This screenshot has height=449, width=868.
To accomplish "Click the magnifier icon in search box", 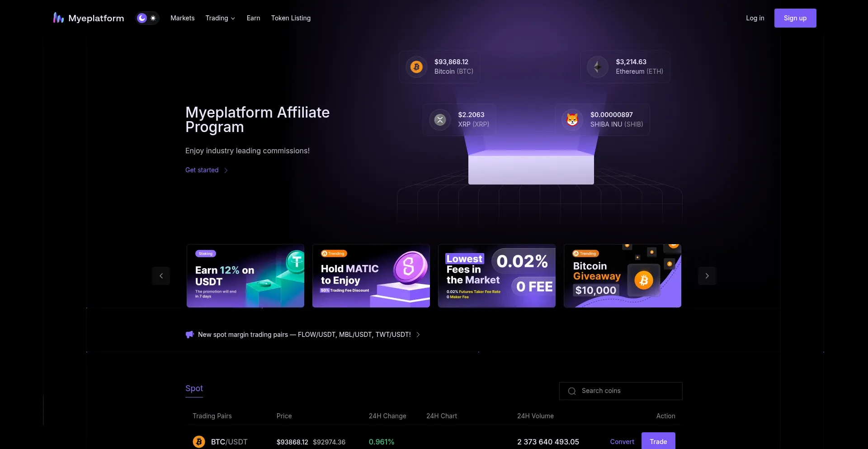I will click(x=572, y=391).
